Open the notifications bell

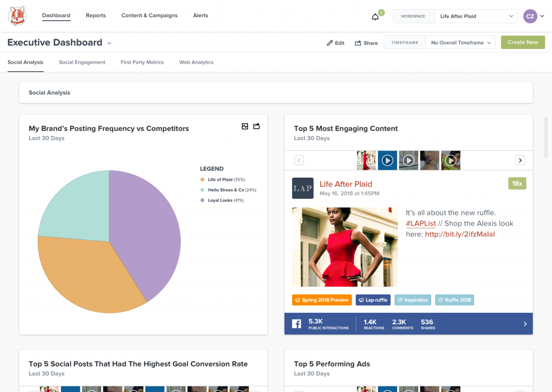(x=375, y=17)
